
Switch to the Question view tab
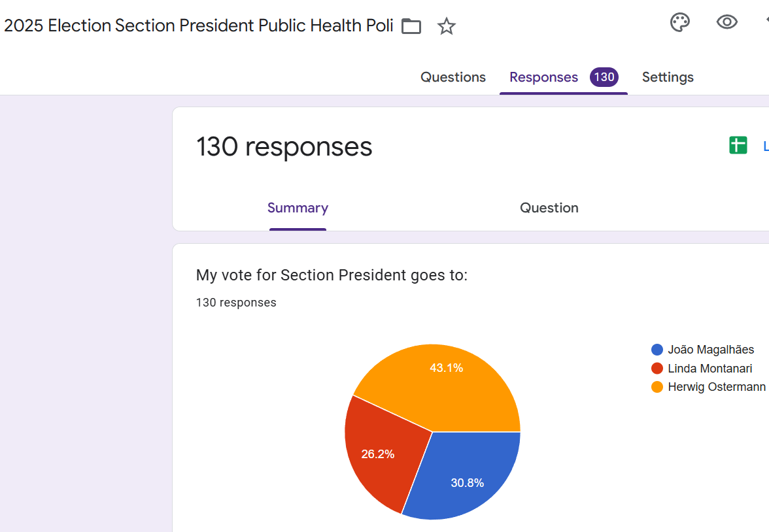[x=549, y=208]
